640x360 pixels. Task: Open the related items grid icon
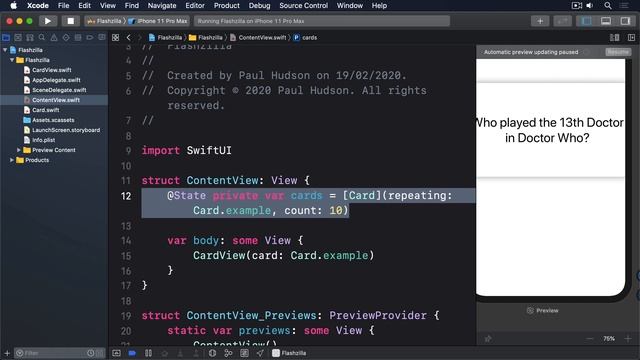(116, 38)
